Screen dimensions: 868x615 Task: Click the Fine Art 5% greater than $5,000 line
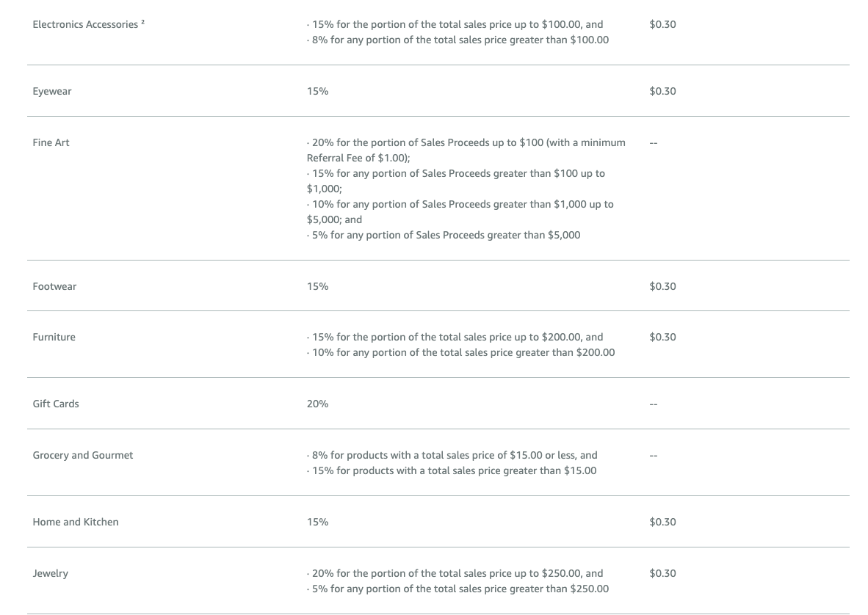444,235
